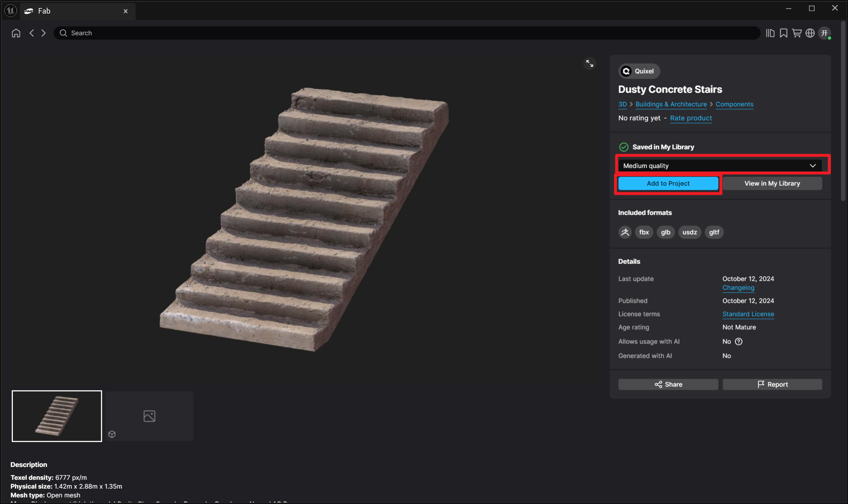The height and width of the screenshot is (504, 848).
Task: Click the AI usage help question icon
Action: pyautogui.click(x=739, y=341)
